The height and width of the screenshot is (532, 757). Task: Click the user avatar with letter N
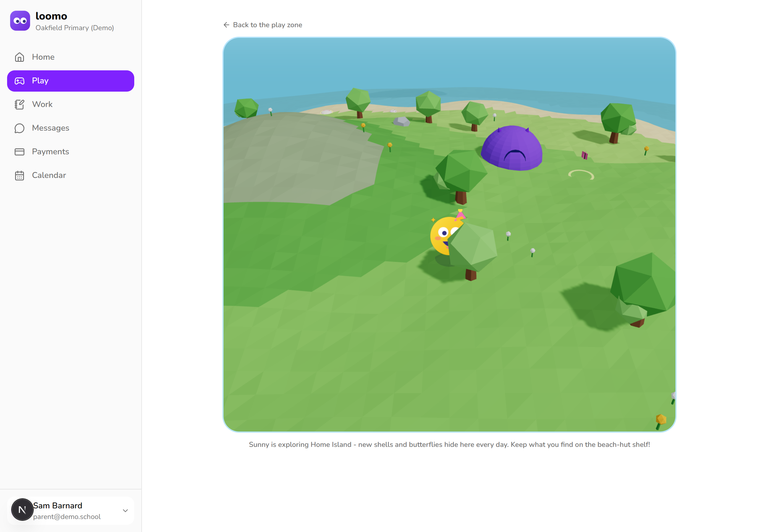[22, 510]
